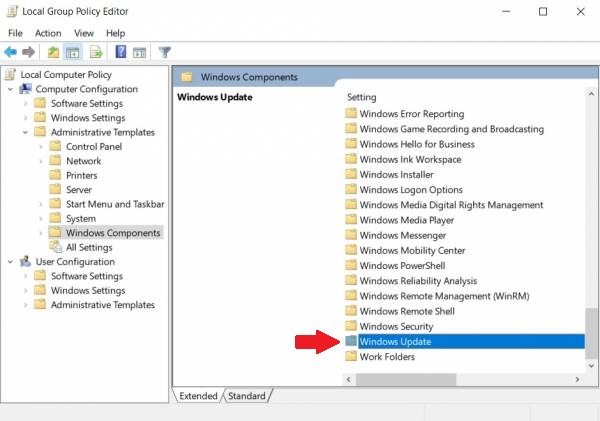Toggle the Show/Hide Console Tree icon

tap(72, 52)
